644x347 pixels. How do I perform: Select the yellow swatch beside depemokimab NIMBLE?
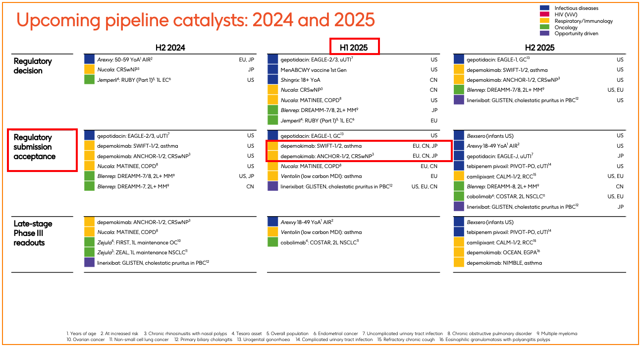[459, 263]
